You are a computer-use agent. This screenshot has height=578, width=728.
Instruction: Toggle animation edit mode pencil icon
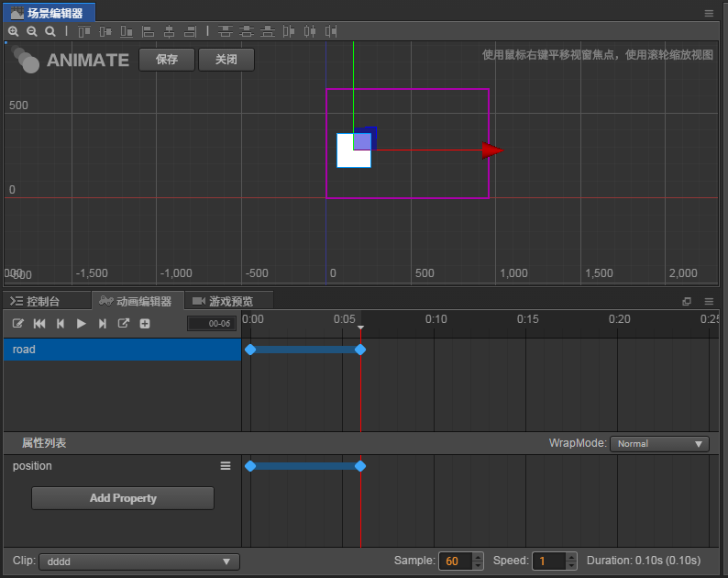[x=17, y=323]
